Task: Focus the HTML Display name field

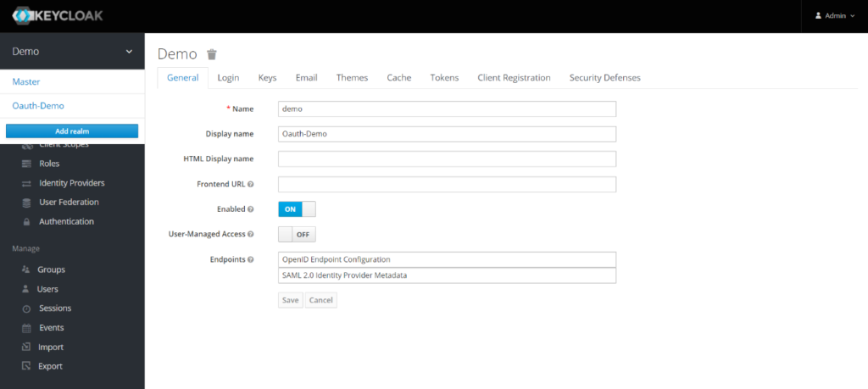Action: pos(447,159)
